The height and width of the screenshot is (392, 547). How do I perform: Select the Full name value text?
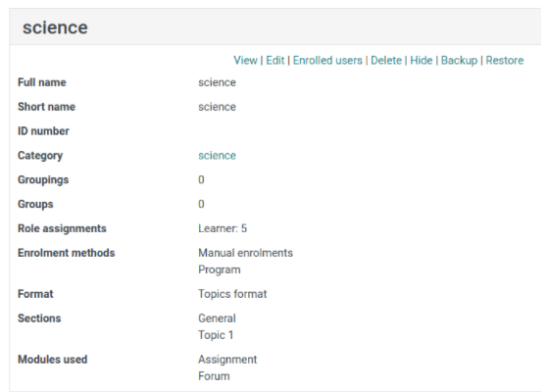coord(217,82)
